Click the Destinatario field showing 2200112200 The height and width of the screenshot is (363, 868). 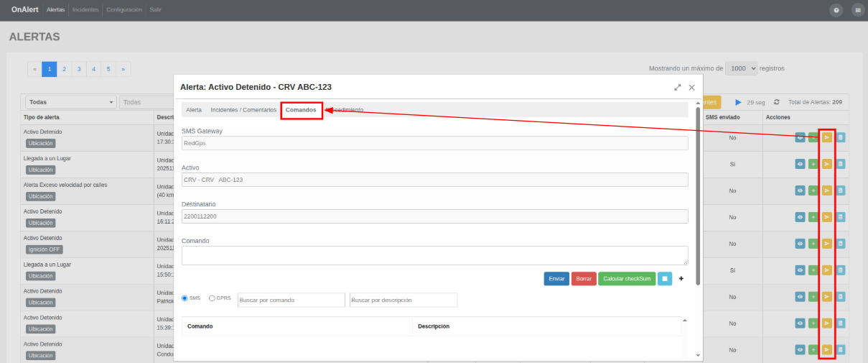tap(435, 216)
